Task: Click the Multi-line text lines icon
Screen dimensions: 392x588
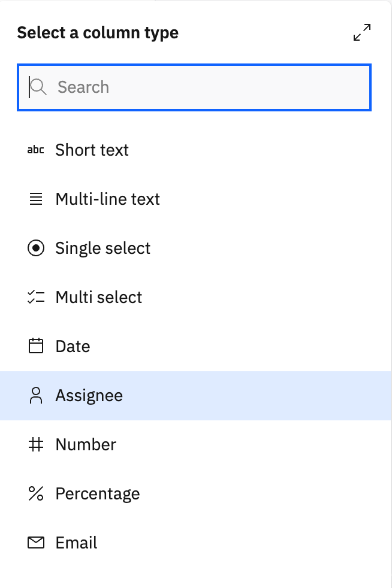Action: pos(36,199)
